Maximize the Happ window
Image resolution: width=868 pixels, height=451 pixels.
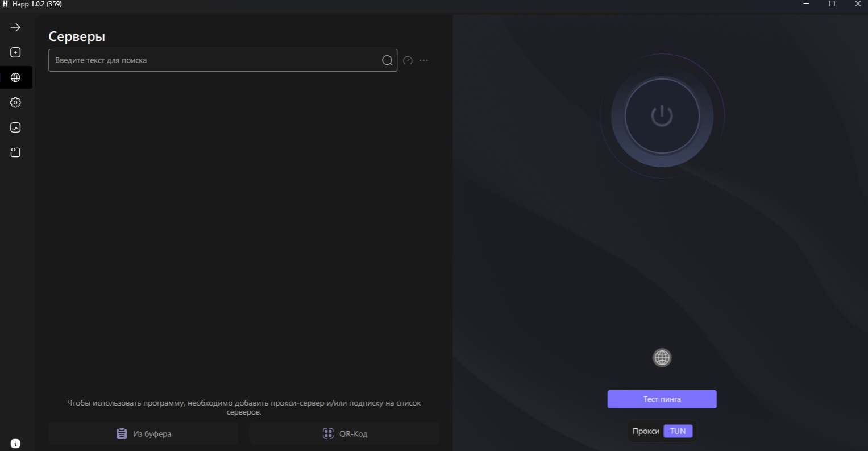(832, 4)
